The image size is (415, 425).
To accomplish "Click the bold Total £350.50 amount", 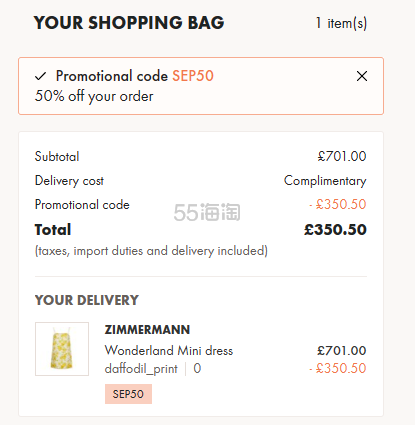I will [335, 230].
